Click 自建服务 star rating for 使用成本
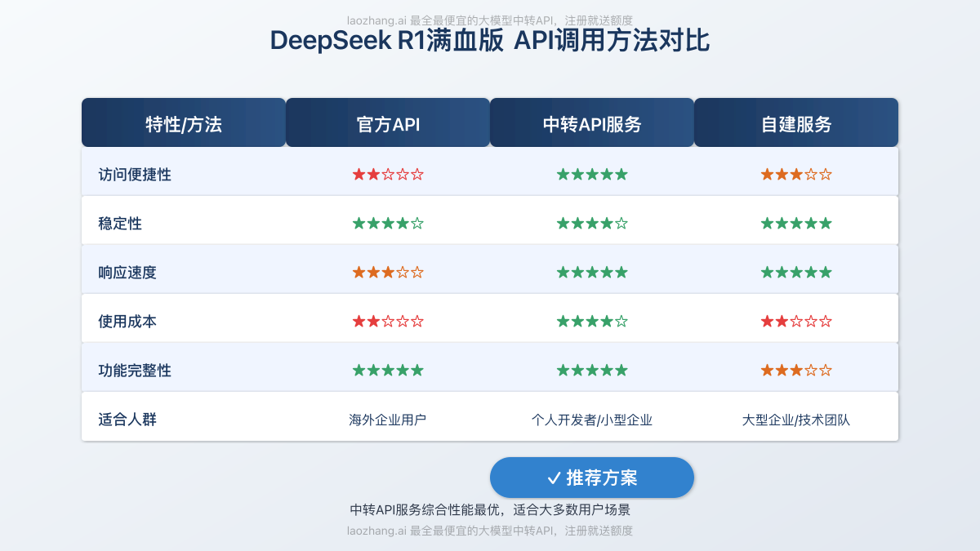Image resolution: width=980 pixels, height=551 pixels. pos(796,321)
